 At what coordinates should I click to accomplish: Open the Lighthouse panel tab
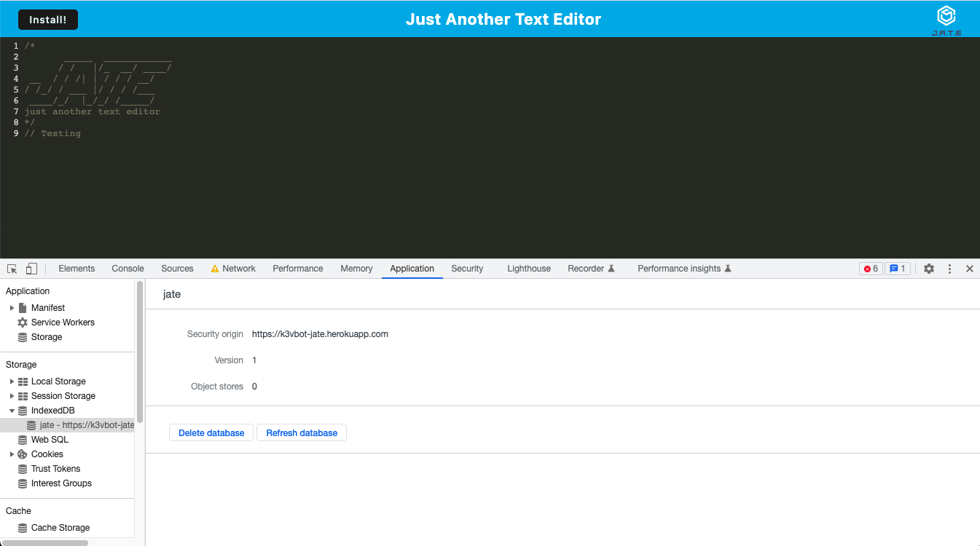point(528,269)
